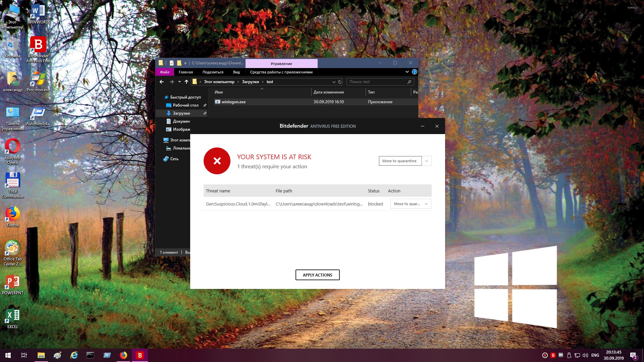Switch to the Вид ribbon tab
The image size is (644, 362).
[x=236, y=72]
